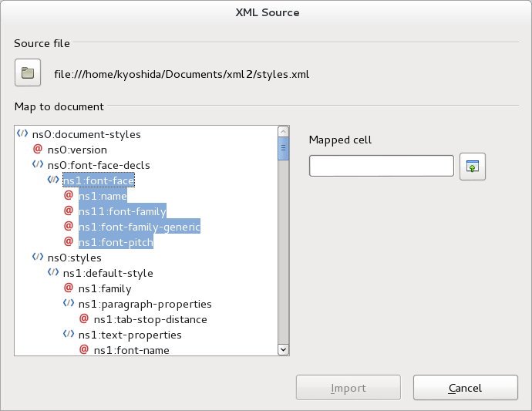Image resolution: width=532 pixels, height=411 pixels.
Task: Select the ns1:font-pitch attribute
Action: click(116, 242)
